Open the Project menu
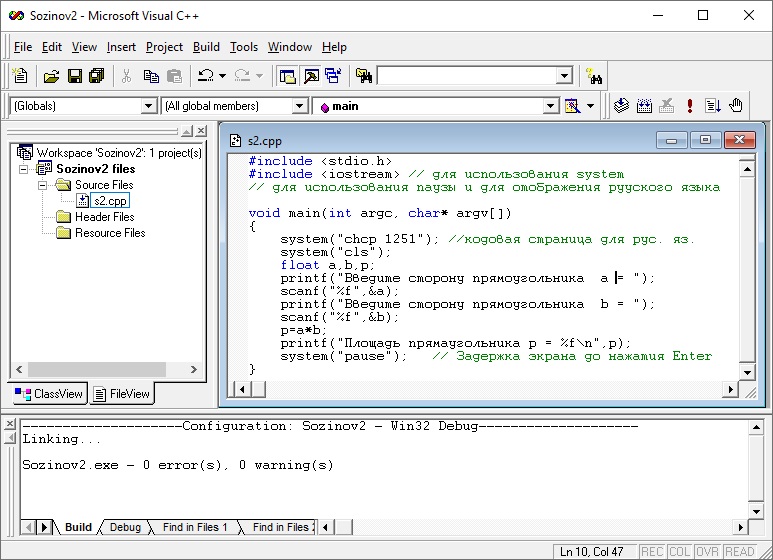Image resolution: width=773 pixels, height=560 pixels. point(164,47)
